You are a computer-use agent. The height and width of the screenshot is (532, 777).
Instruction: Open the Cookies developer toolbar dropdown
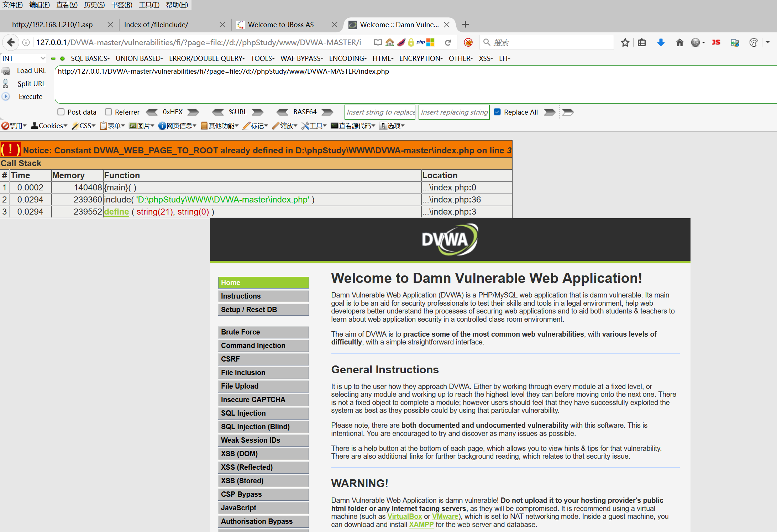point(49,126)
